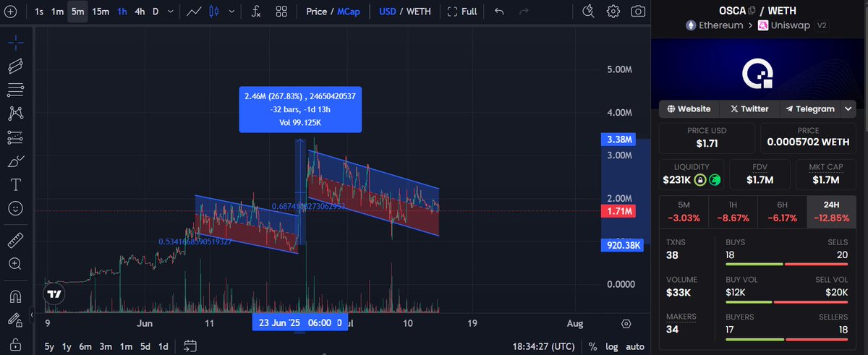Set range to 6m
Image resolution: width=868 pixels, height=355 pixels.
[x=85, y=346]
